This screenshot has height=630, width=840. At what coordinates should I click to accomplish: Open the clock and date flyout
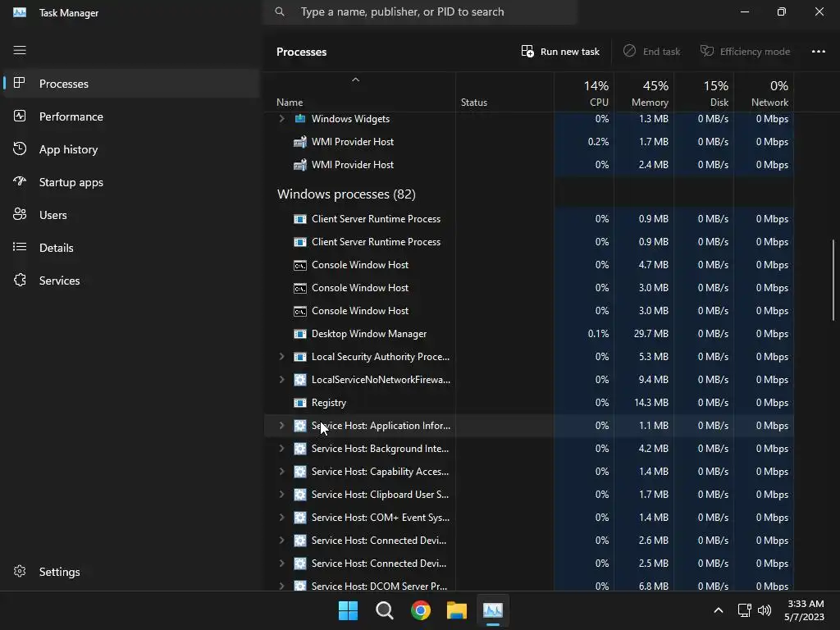804,610
